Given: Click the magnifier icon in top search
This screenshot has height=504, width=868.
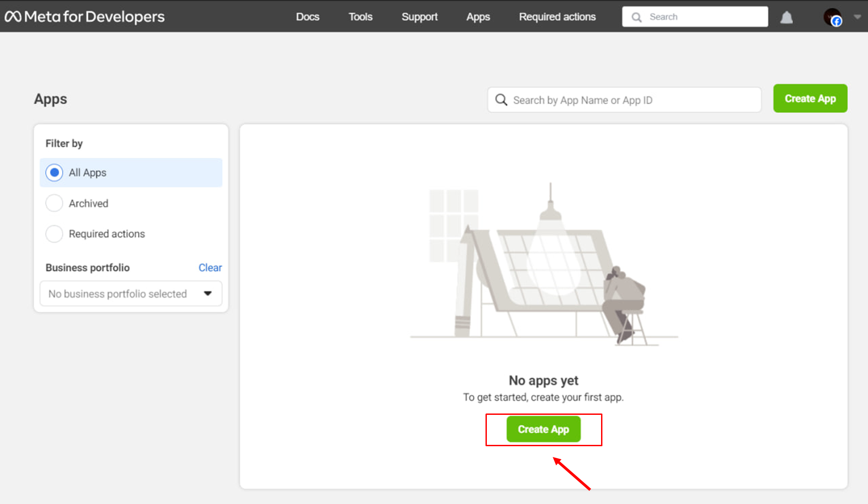Looking at the screenshot, I should coord(636,17).
